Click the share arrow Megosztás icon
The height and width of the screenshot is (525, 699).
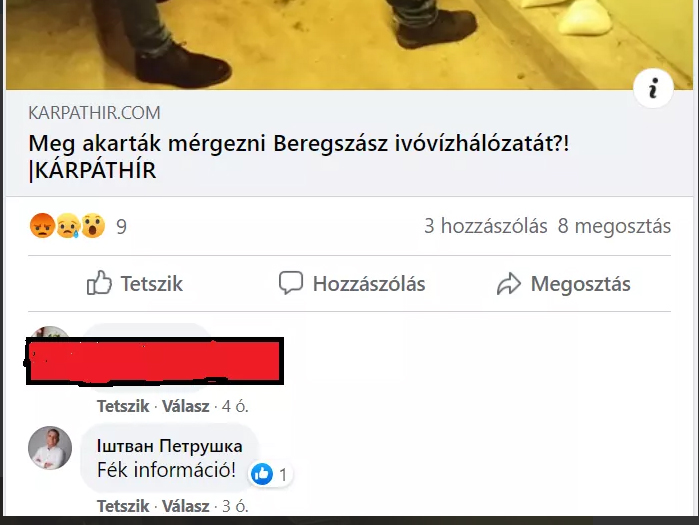coord(509,283)
